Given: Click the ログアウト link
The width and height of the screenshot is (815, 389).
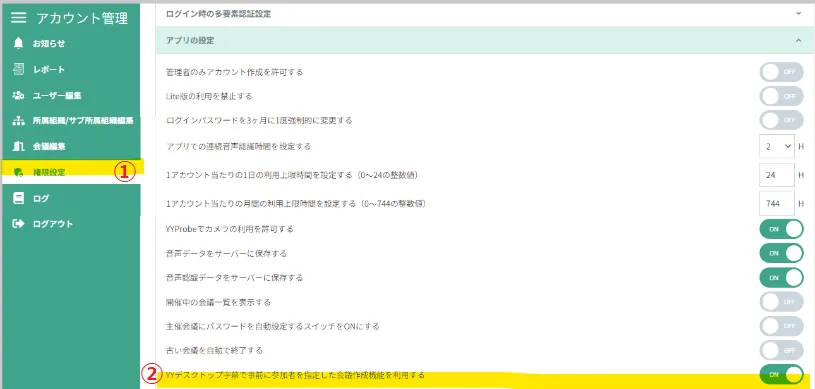Looking at the screenshot, I should click(52, 224).
